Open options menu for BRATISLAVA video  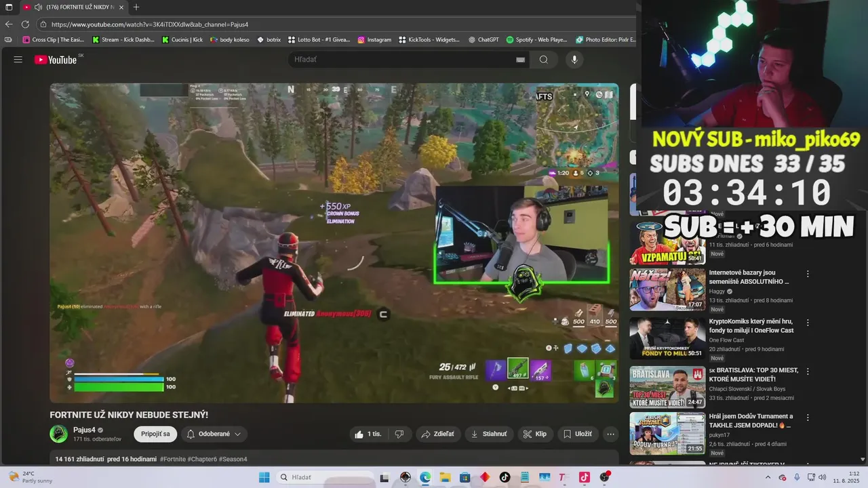tap(808, 371)
